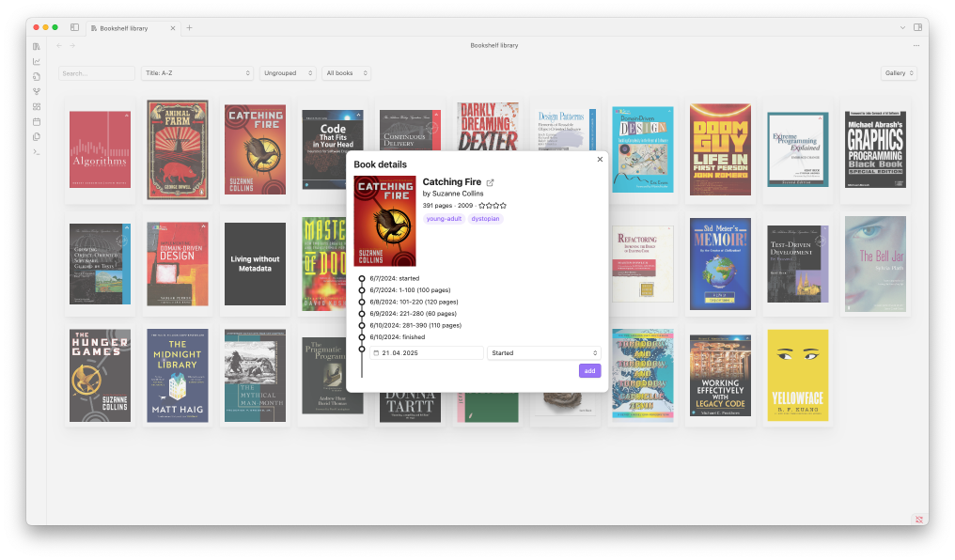Click the file note icon in sidebar
The image size is (955, 560).
(x=37, y=77)
